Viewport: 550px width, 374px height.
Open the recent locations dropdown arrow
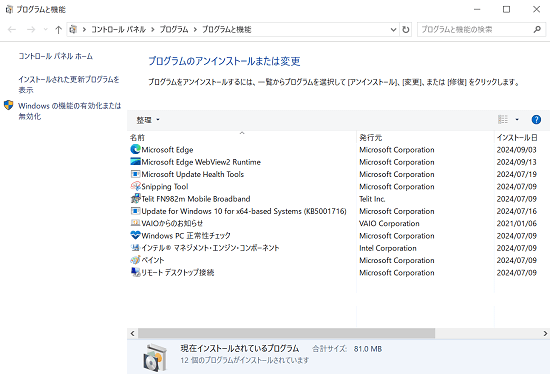[45, 29]
